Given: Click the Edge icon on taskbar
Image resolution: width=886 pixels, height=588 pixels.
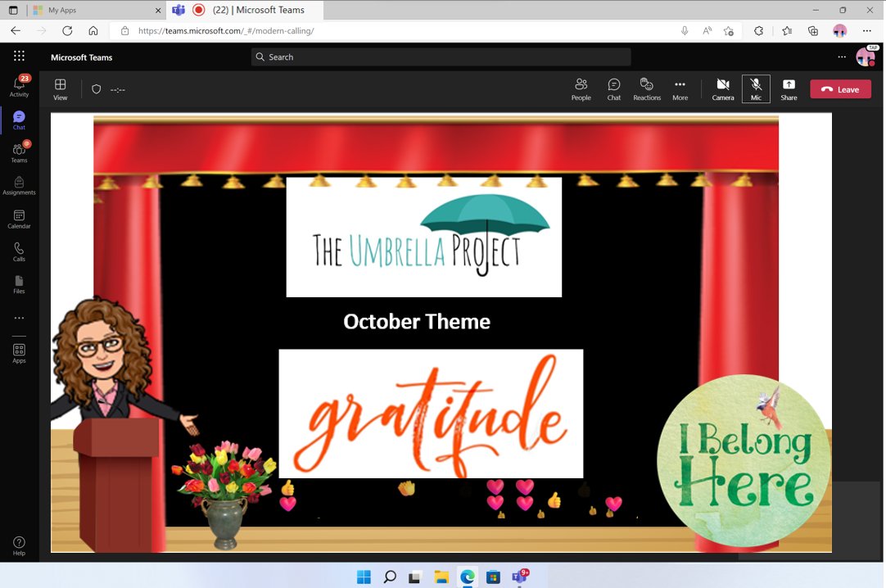Looking at the screenshot, I should pos(468,577).
